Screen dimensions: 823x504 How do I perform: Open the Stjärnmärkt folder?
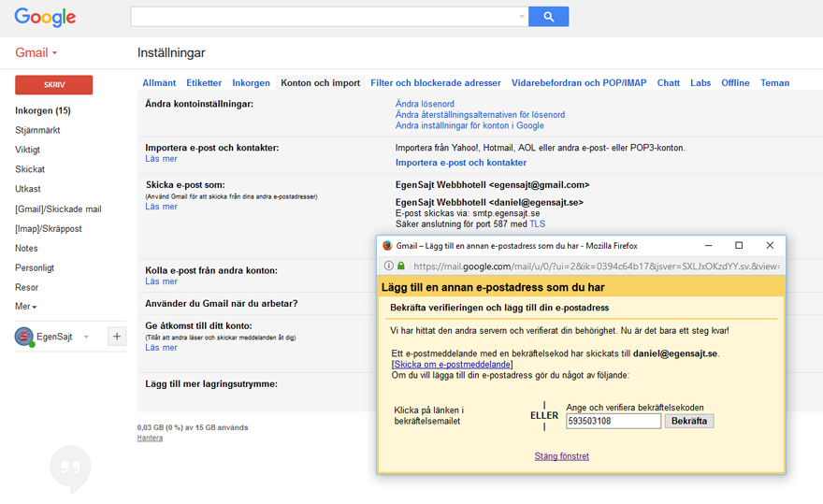(37, 130)
